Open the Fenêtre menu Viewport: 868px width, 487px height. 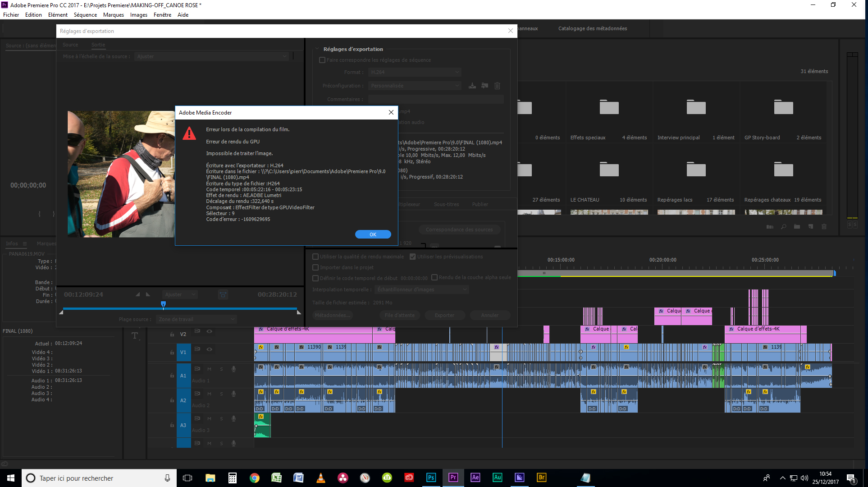click(162, 15)
